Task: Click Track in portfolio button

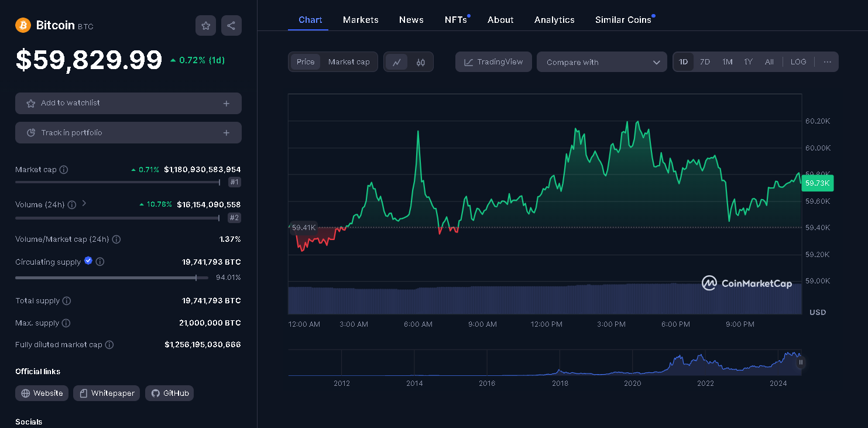Action: click(128, 133)
